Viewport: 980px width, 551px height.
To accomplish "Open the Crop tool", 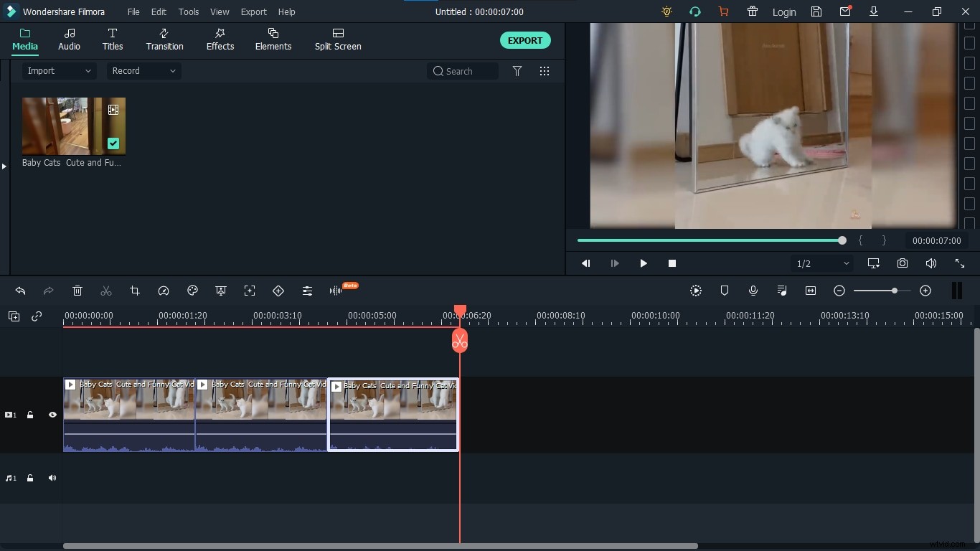I will tap(135, 291).
